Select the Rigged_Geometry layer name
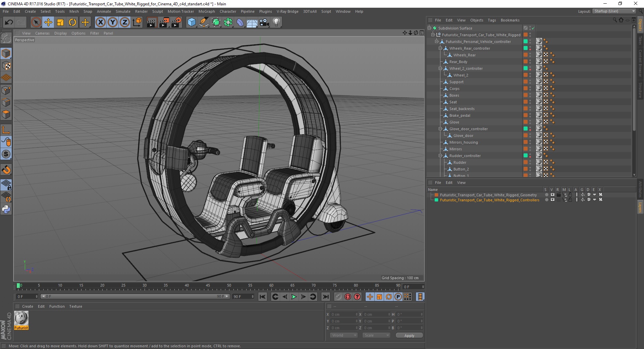Viewport: 644px width, 349px height. point(488,195)
